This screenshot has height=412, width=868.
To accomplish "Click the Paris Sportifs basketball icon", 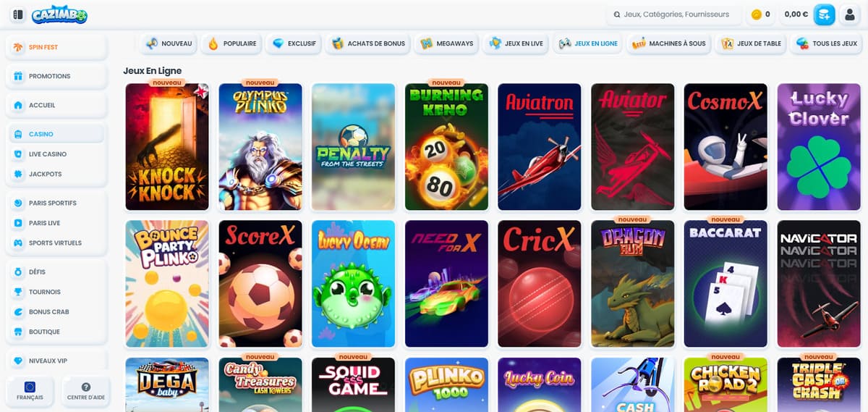I will point(18,203).
